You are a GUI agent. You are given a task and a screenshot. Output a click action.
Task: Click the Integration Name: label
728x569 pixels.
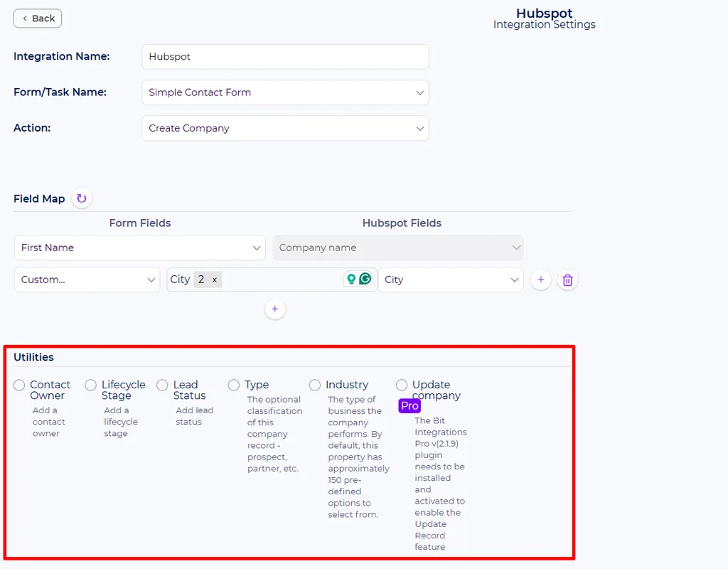coord(61,56)
